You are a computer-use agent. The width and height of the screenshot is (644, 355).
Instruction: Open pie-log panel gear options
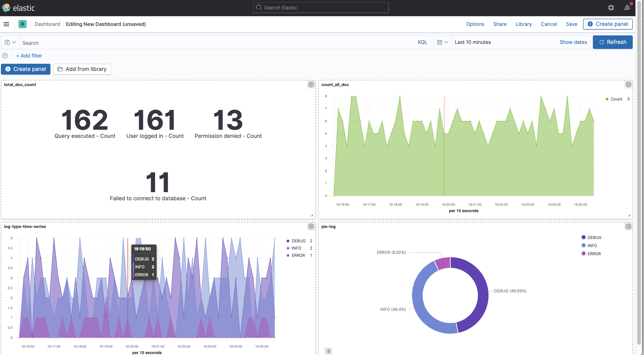(628, 227)
